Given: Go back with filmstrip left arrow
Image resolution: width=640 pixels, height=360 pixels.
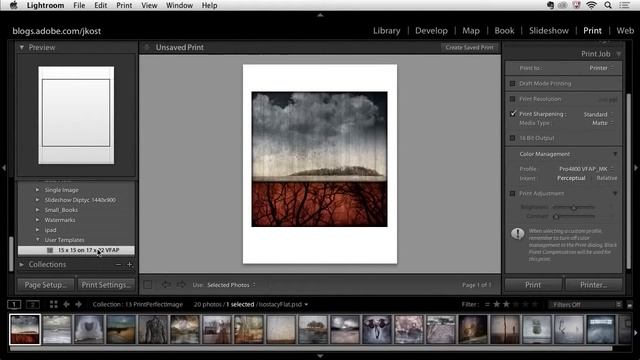Looking at the screenshot, I should pos(66,304).
